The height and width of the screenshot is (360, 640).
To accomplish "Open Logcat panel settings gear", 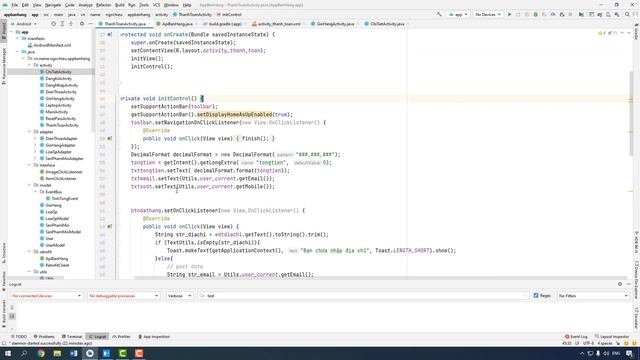I will pyautogui.click(x=620, y=284).
